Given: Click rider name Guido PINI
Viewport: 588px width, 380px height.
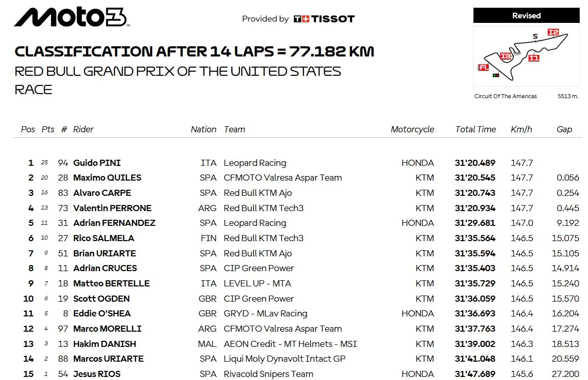Looking at the screenshot, I should pyautogui.click(x=97, y=163).
